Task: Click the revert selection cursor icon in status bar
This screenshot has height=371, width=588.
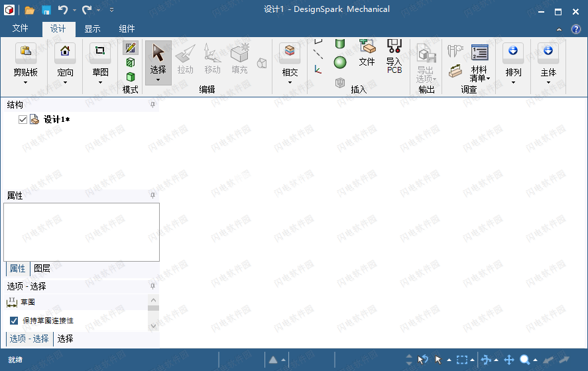Action: pyautogui.click(x=423, y=360)
